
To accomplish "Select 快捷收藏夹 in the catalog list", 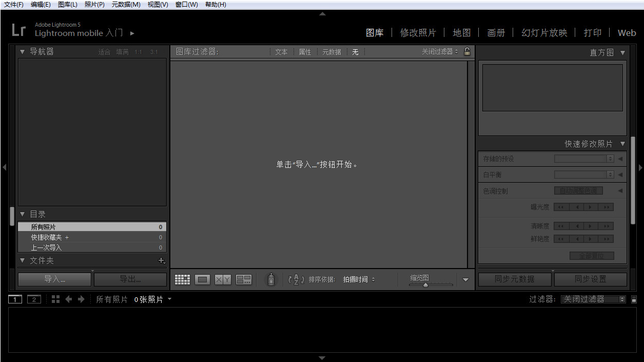I will point(46,237).
